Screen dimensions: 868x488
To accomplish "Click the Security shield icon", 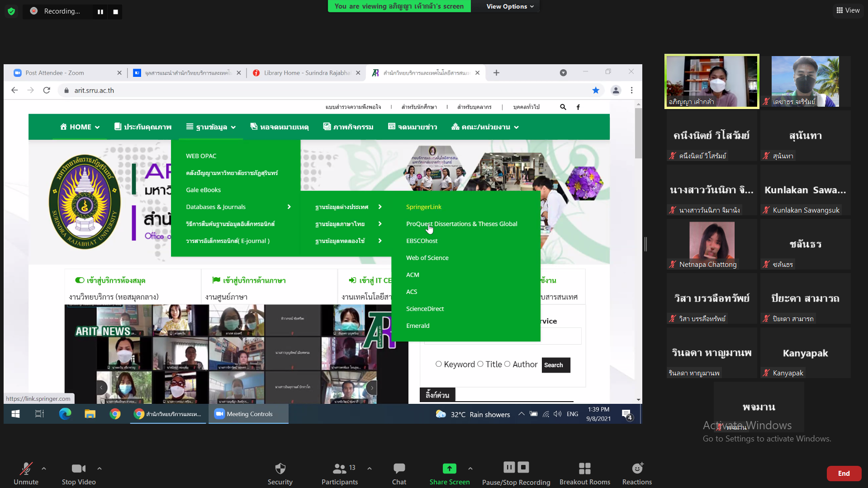I will click(x=280, y=469).
